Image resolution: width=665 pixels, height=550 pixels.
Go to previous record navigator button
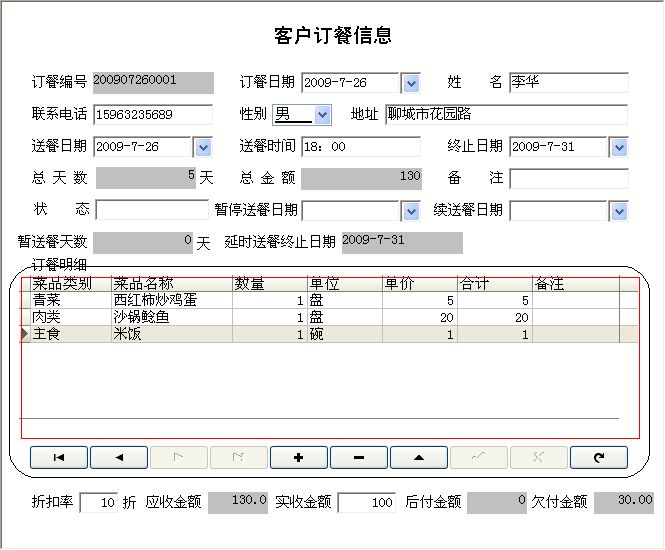(119, 457)
